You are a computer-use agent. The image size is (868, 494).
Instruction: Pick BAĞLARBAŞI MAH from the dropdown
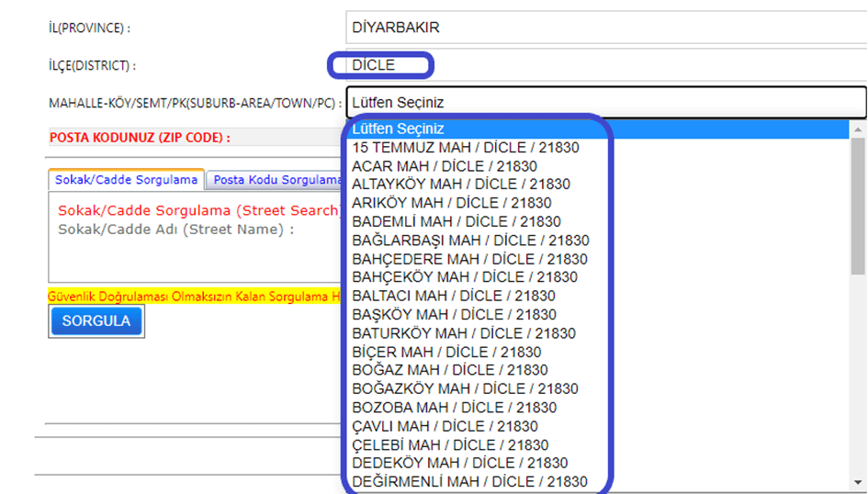pyautogui.click(x=470, y=241)
